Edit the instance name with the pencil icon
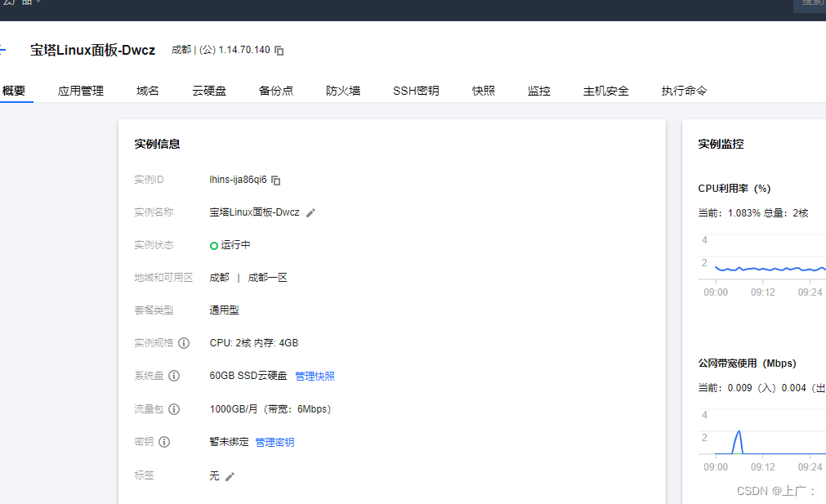Screen dimensions: 826x504 click(x=310, y=212)
